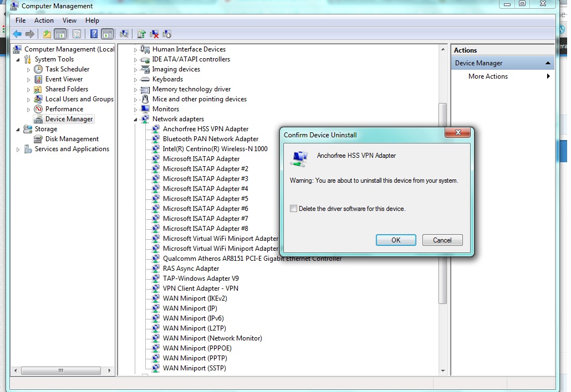Open the Help menu
The height and width of the screenshot is (392, 571).
[92, 20]
